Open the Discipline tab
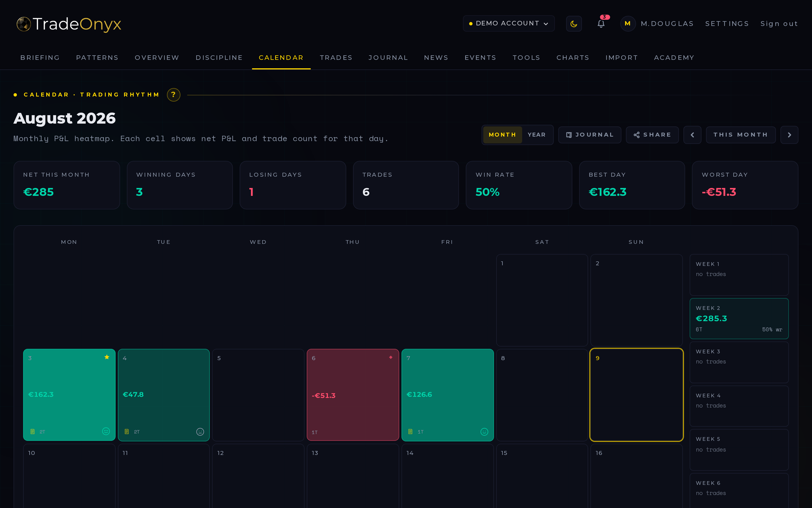812x508 pixels. (x=219, y=58)
